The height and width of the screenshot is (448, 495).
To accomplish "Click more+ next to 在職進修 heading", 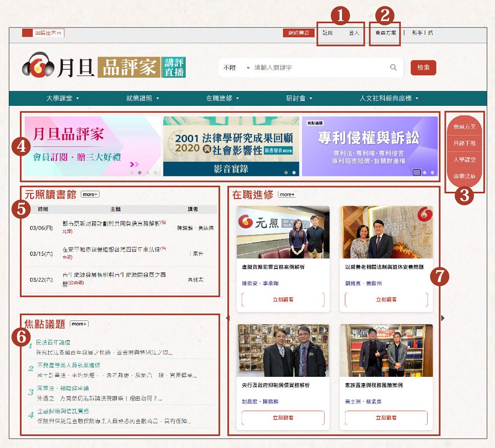I will [287, 194].
